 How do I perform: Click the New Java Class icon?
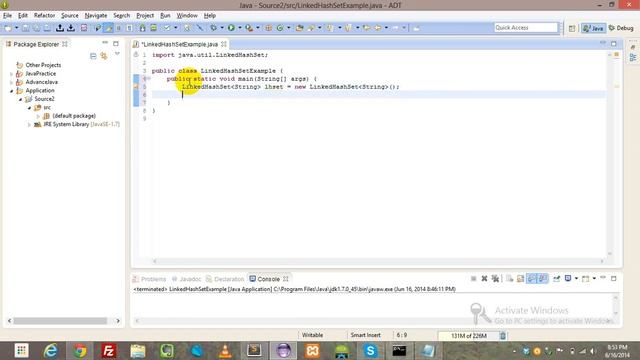pos(280,28)
